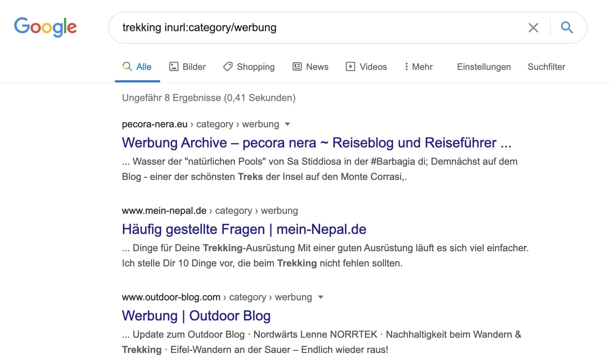Click the search magnifier icon
Viewport: 611px width, 364px height.
click(567, 27)
